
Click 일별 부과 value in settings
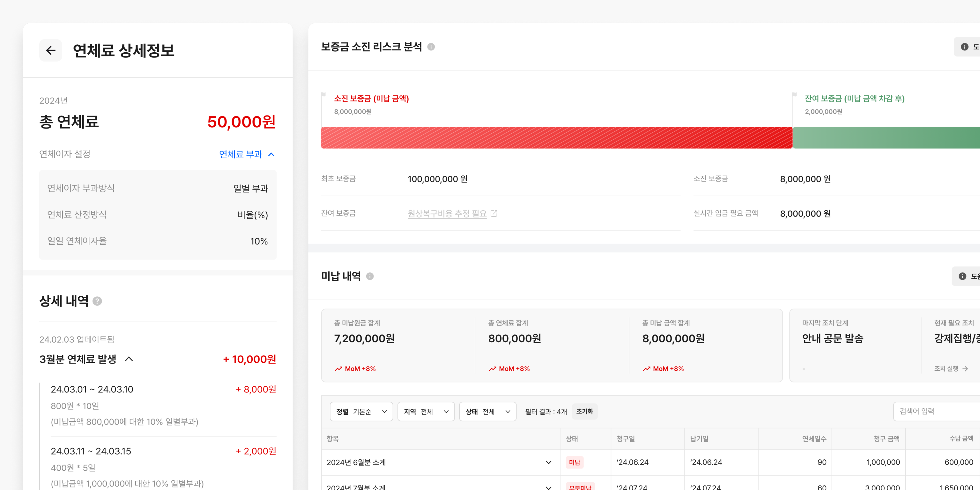pyautogui.click(x=251, y=188)
